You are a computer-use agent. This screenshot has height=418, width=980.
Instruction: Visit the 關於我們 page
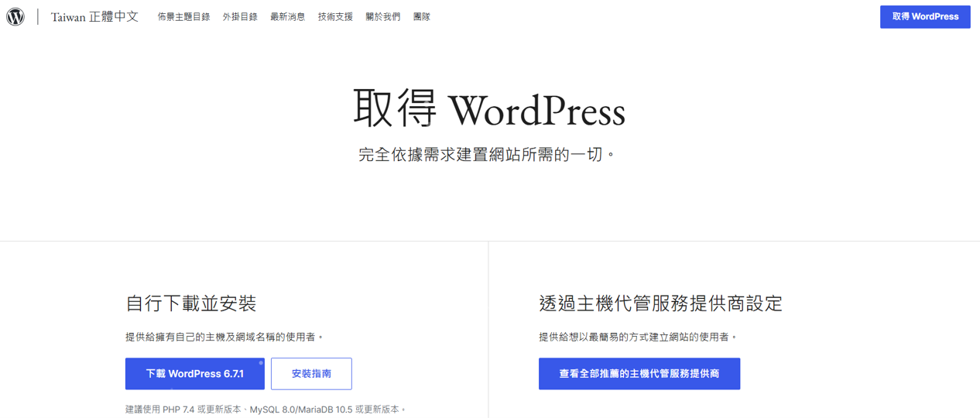tap(383, 16)
